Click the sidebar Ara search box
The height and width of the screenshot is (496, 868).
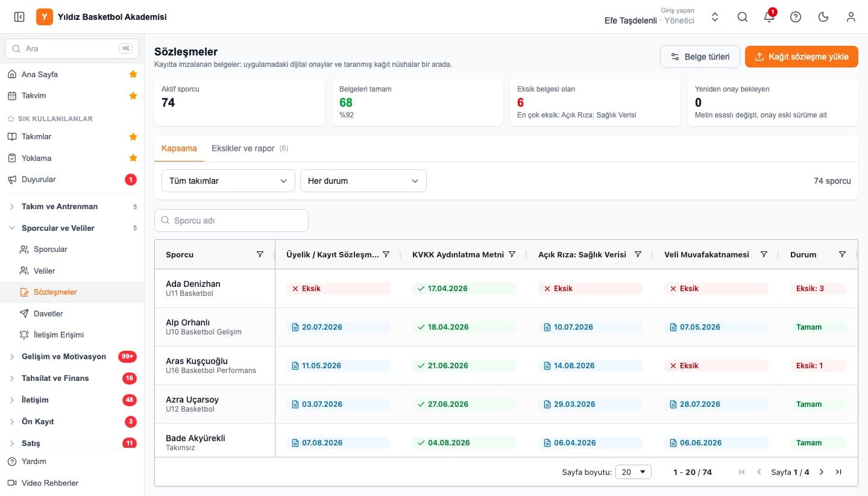(72, 48)
